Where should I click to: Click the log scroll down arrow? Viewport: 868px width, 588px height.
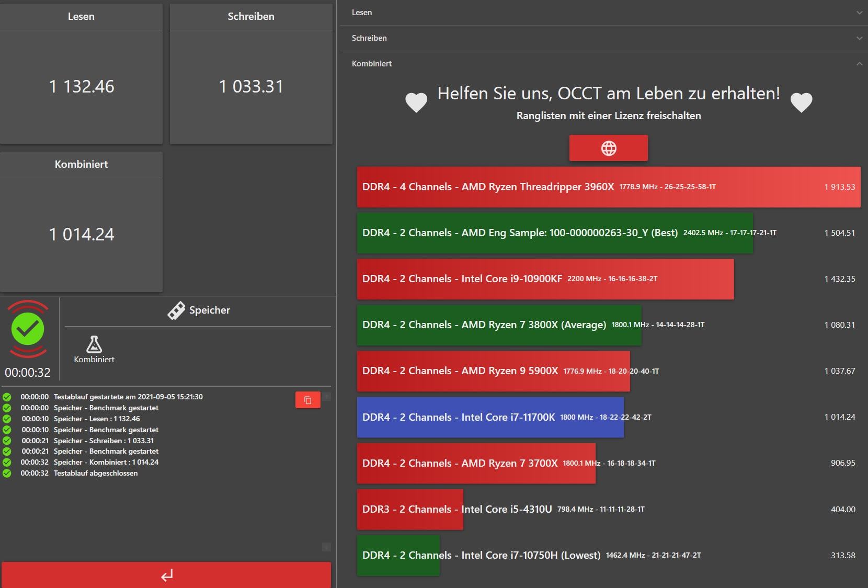(x=326, y=547)
